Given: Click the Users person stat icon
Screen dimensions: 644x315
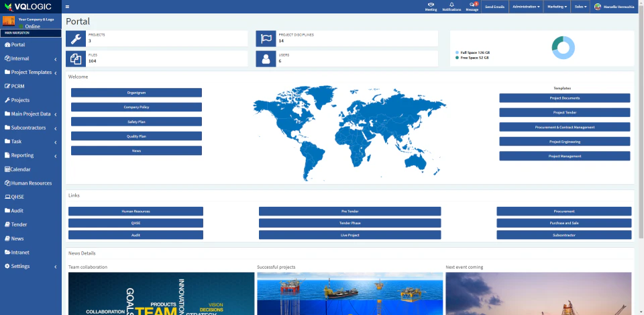Looking at the screenshot, I should (266, 59).
